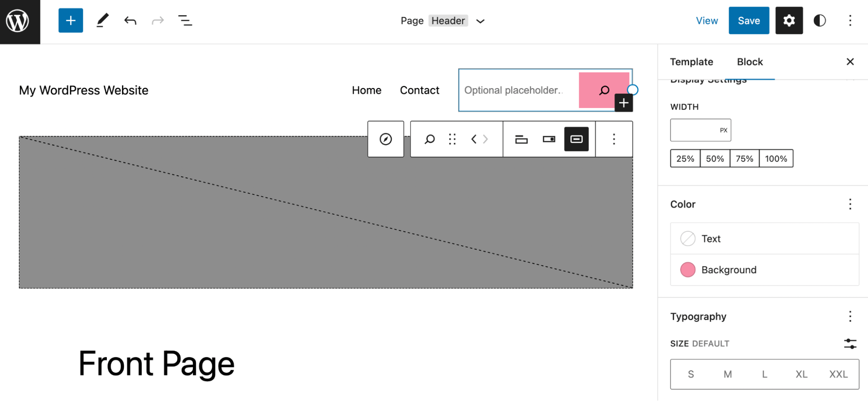Toggle the block inserter plus button

pos(71,20)
